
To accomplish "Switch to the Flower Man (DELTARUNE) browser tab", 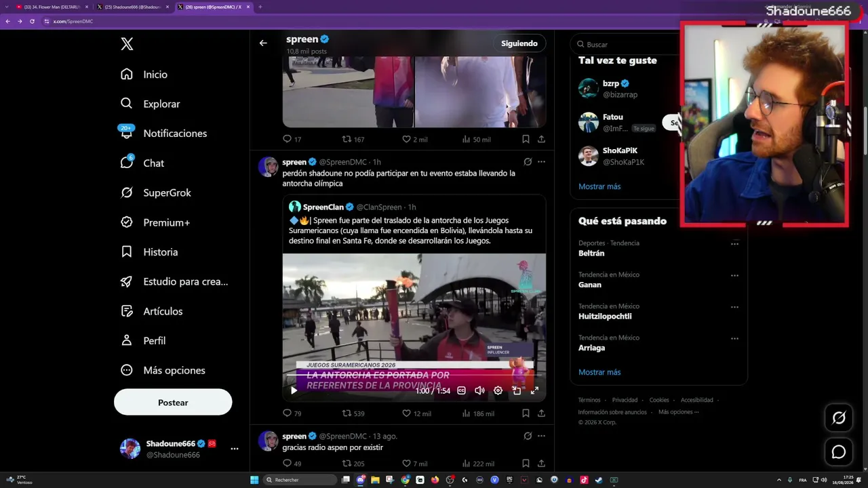I will pos(52,7).
